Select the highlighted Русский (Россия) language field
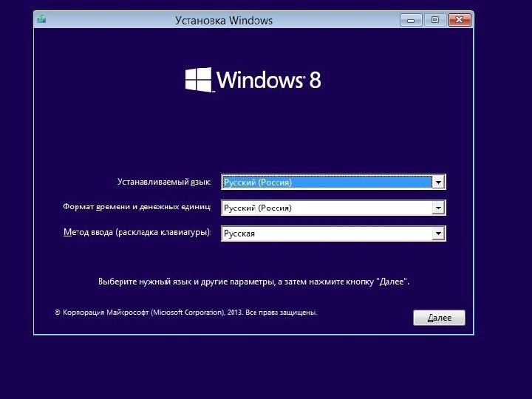Screen dimensions: 532x399 pyautogui.click(x=333, y=183)
